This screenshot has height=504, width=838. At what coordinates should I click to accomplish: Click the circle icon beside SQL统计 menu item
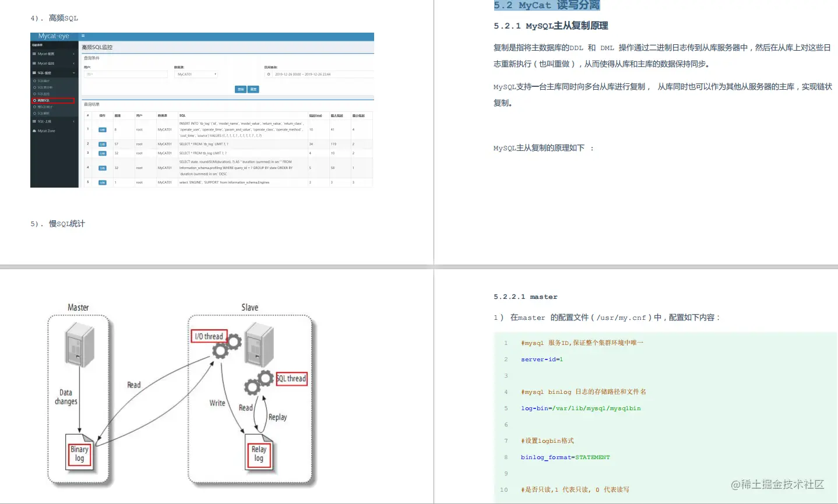(x=35, y=81)
